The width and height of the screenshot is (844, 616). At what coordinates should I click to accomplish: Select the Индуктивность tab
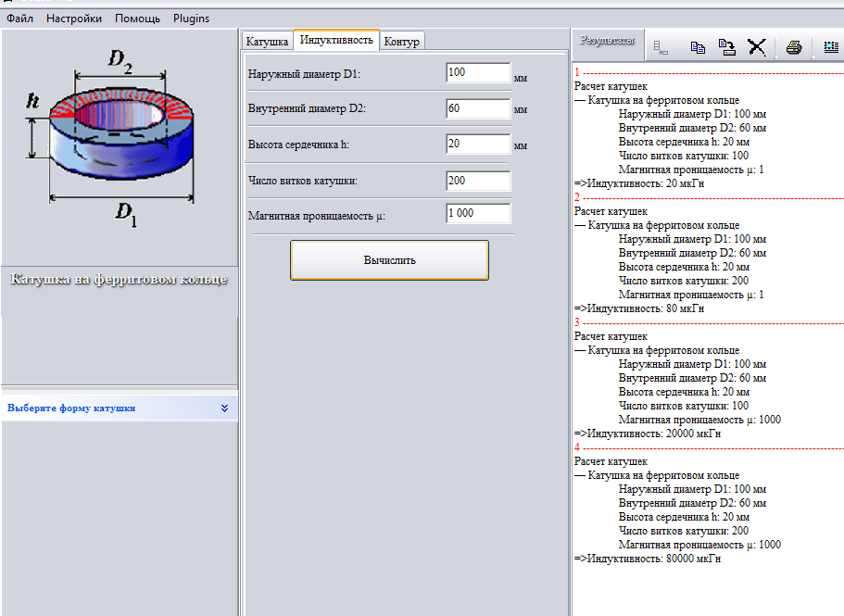click(x=337, y=40)
